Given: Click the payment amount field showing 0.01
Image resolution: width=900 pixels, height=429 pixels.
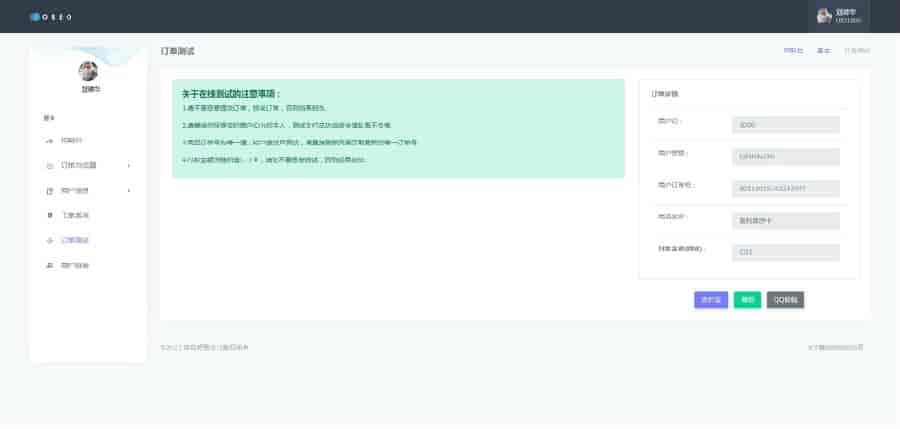Looking at the screenshot, I should coord(786,252).
